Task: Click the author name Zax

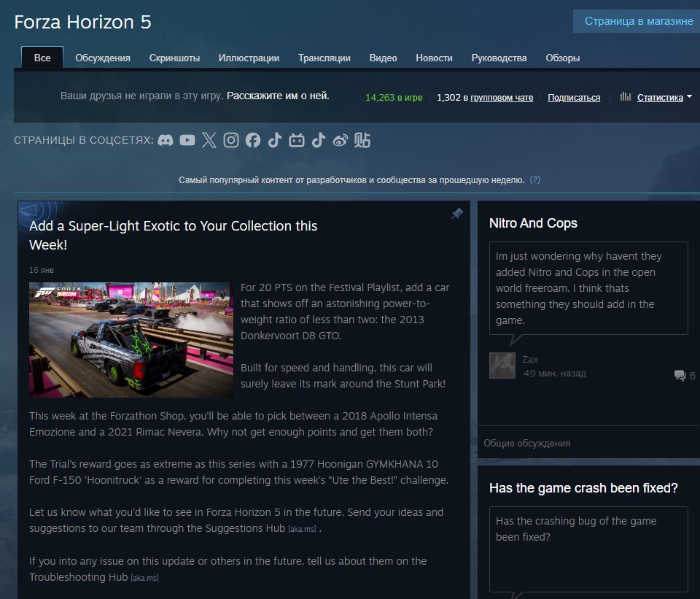Action: 530,359
